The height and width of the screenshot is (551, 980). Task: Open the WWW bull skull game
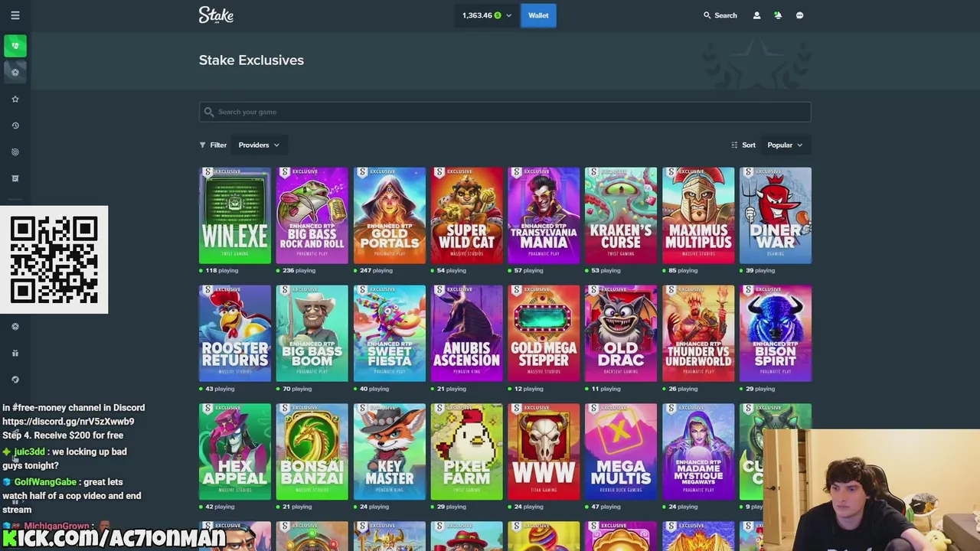point(544,452)
